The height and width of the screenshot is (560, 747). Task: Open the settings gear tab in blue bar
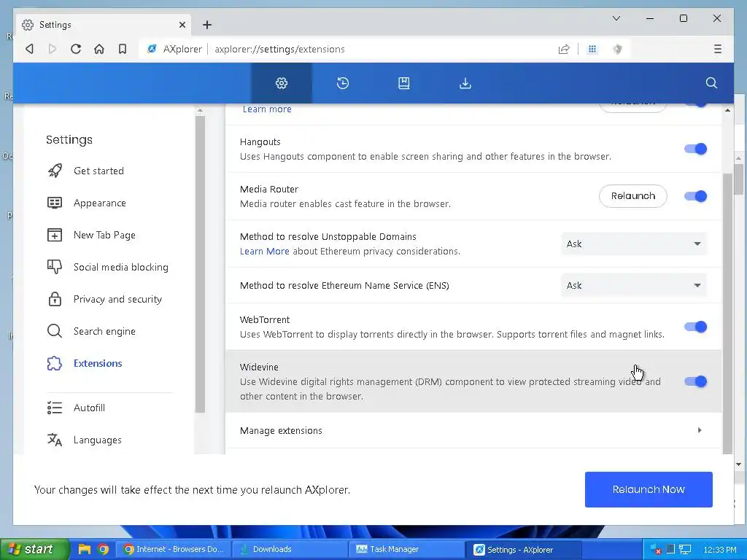click(x=282, y=83)
